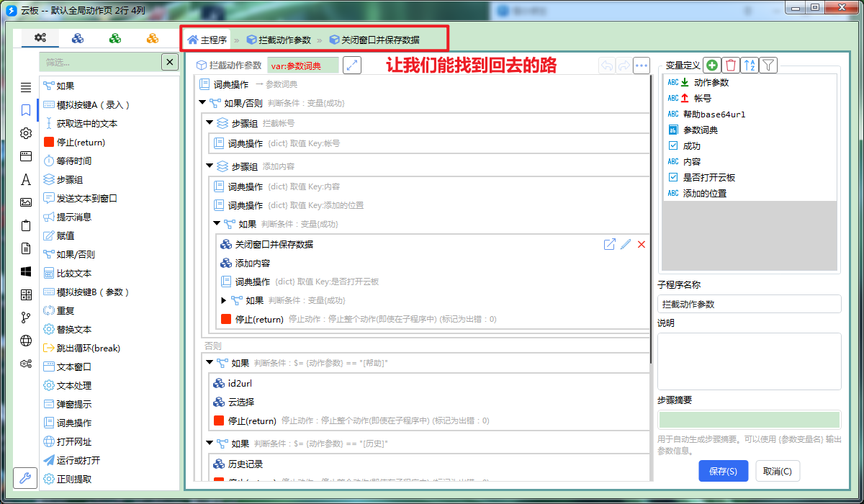Select 关闭窗口并保存数据 in breadcrumb

[x=374, y=40]
